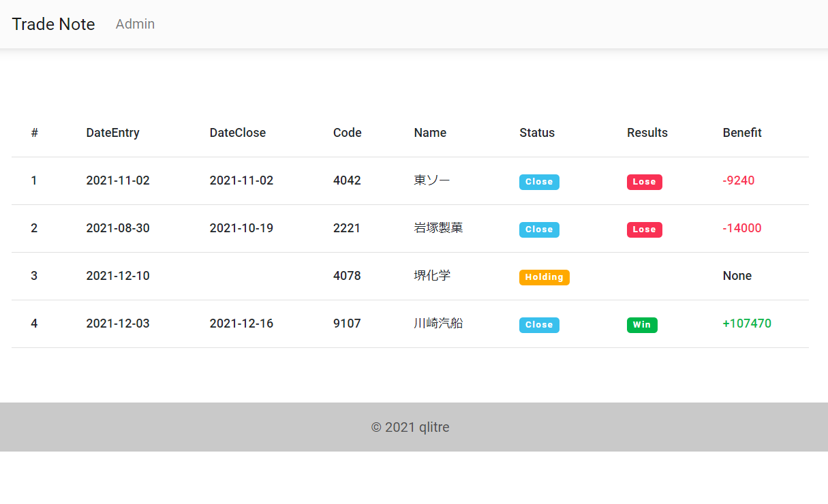Viewport: 828px width, 504px height.
Task: Select the Code column header
Action: (x=348, y=133)
